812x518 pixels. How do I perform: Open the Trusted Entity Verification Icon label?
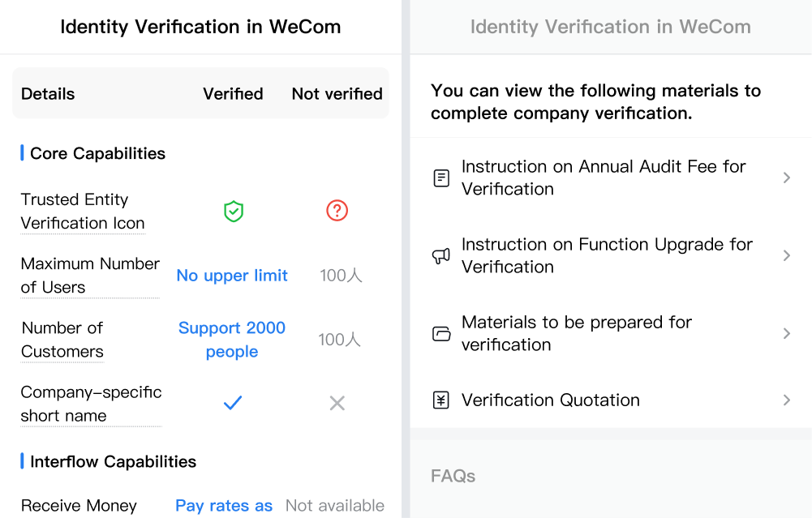click(x=83, y=211)
